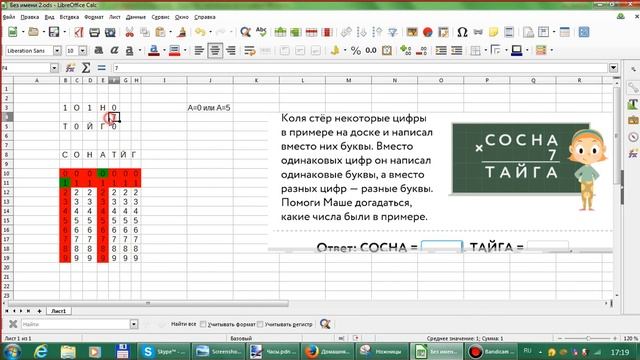Open the font name dropdown
Screen dimensions: 640x360
pos(57,50)
